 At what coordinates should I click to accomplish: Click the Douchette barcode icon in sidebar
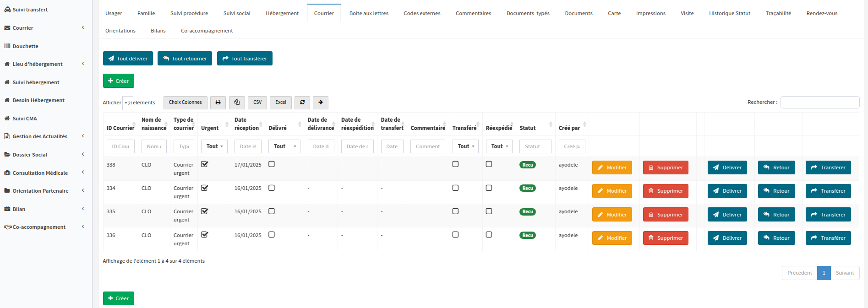point(7,46)
